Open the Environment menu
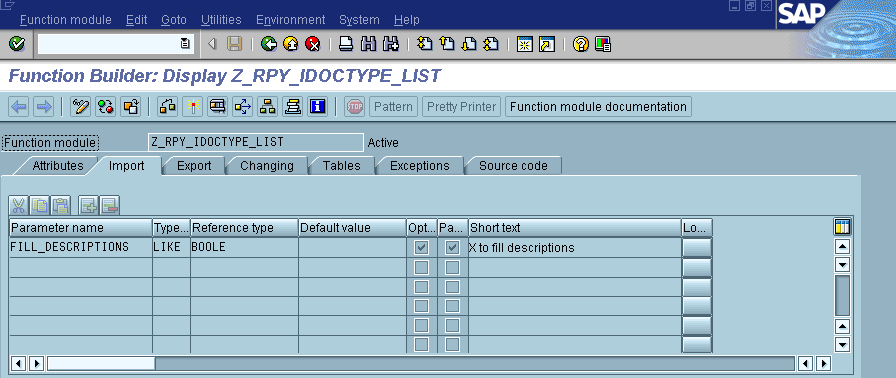 click(x=290, y=20)
